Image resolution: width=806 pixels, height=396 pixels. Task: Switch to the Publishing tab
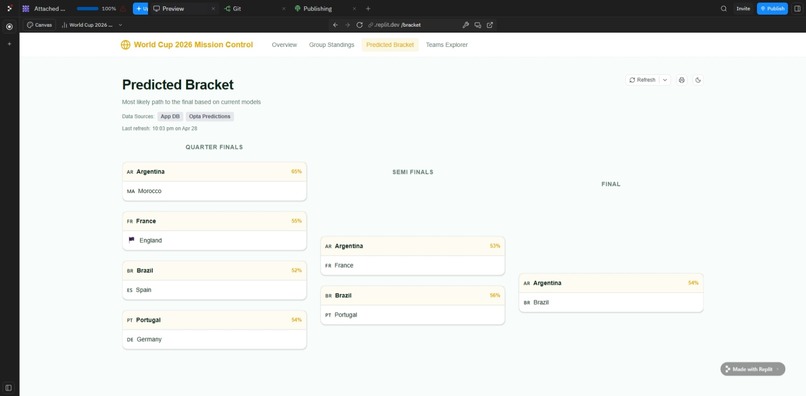pyautogui.click(x=314, y=9)
